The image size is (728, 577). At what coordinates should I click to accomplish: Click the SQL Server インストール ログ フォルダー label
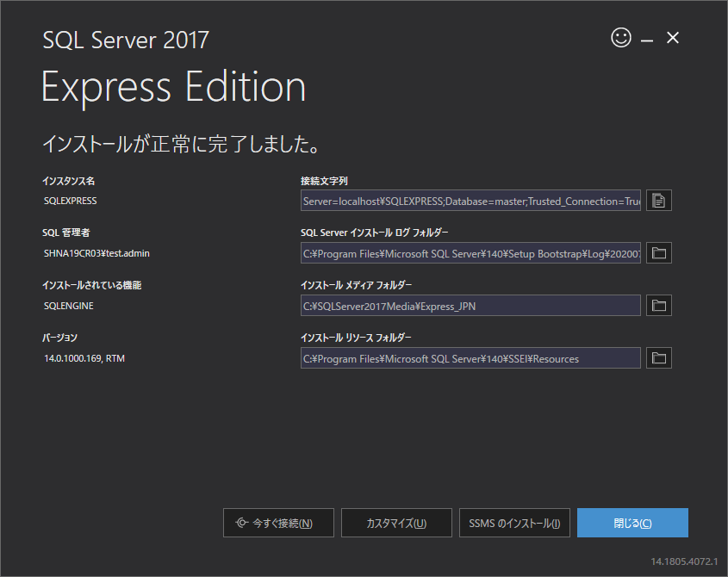(x=374, y=233)
